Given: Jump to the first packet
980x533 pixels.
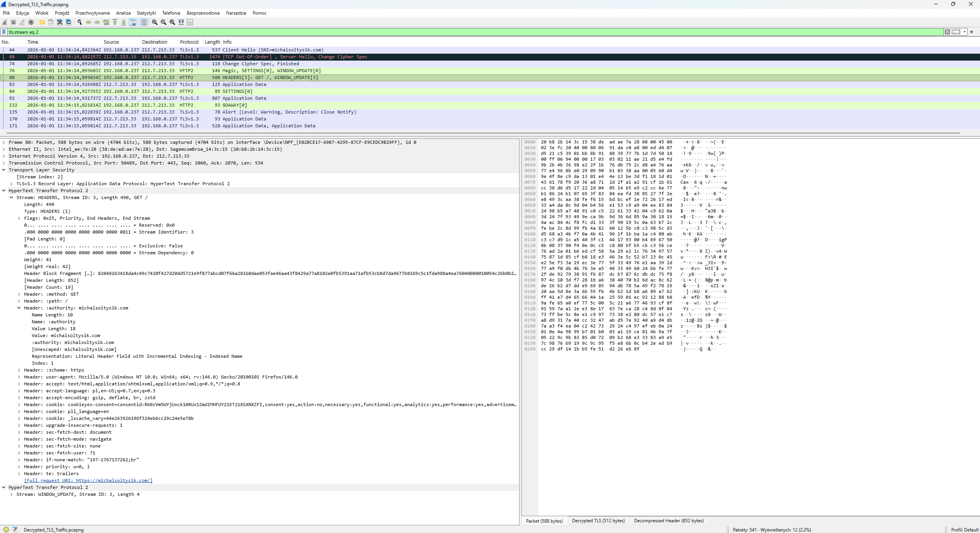Looking at the screenshot, I should point(115,22).
